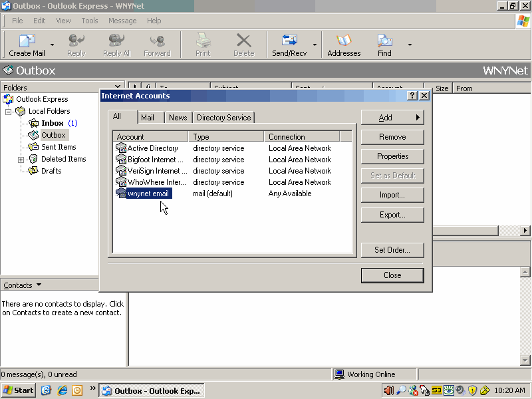Open the Create Mail stationery dropdown arrow

[52, 45]
